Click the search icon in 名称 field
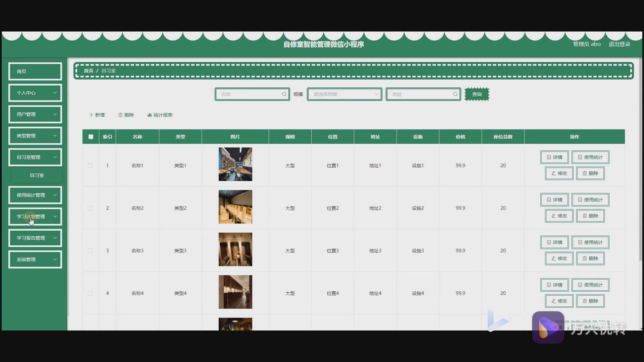 coord(284,94)
